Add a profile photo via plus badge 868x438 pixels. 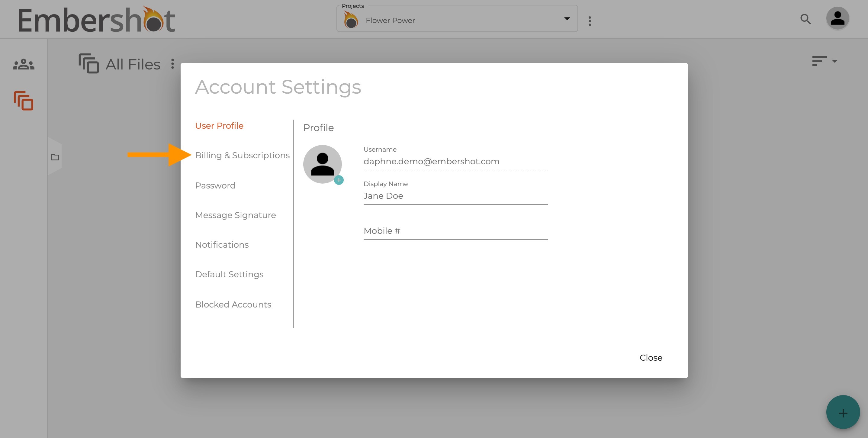pos(339,180)
